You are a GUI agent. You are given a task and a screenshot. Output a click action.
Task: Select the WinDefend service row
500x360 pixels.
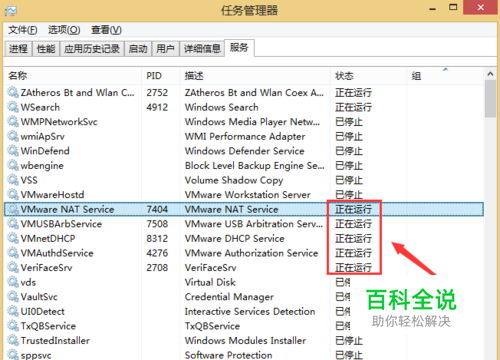[x=243, y=151]
